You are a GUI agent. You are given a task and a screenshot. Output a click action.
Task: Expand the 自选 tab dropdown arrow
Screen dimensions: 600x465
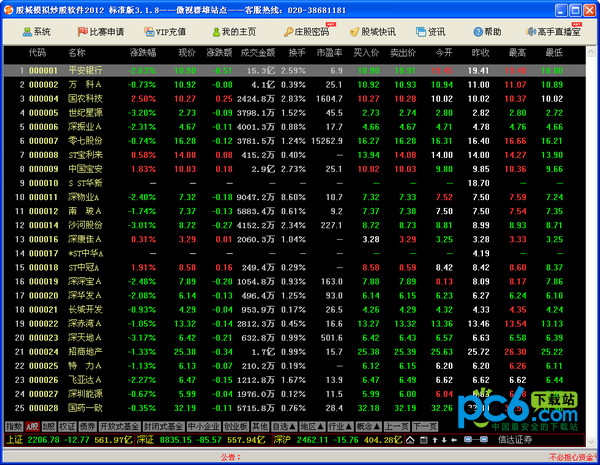point(289,425)
